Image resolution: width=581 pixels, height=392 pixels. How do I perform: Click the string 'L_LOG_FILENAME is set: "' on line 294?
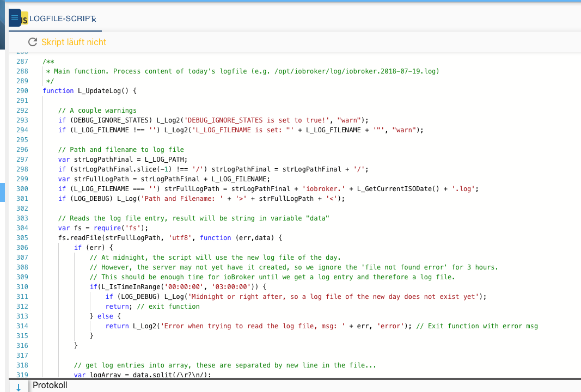point(243,130)
